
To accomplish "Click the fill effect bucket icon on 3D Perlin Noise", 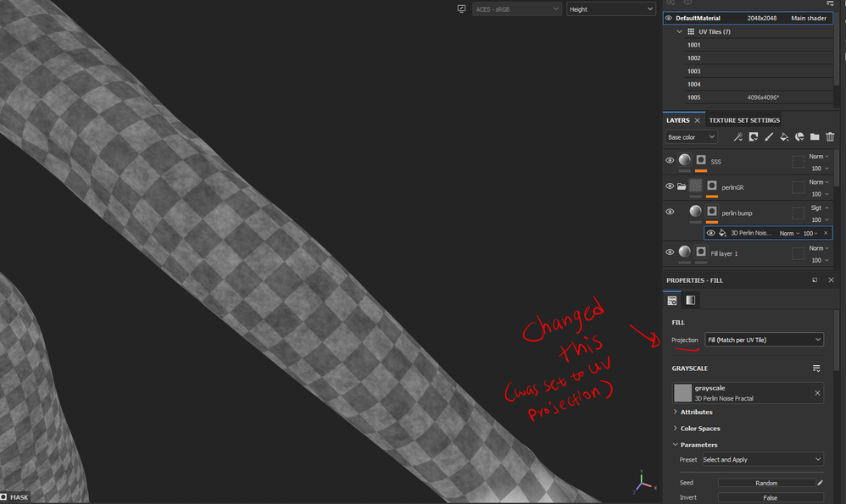I will pos(722,233).
